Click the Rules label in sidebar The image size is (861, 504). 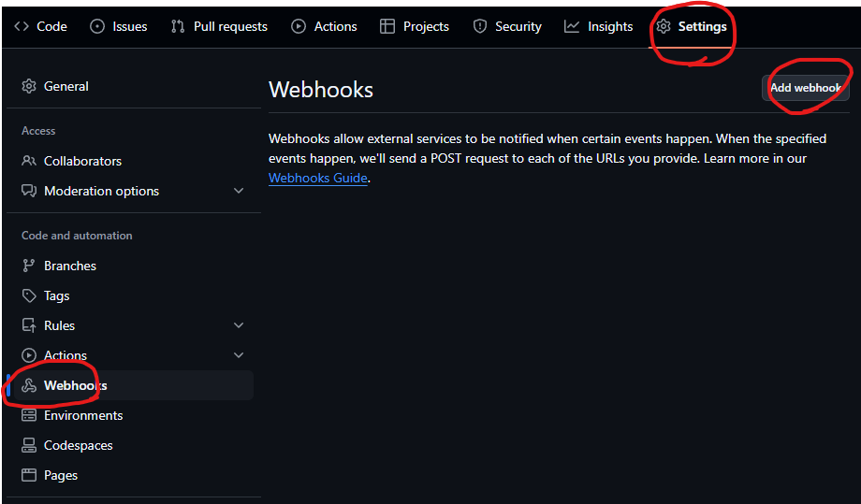(x=59, y=325)
